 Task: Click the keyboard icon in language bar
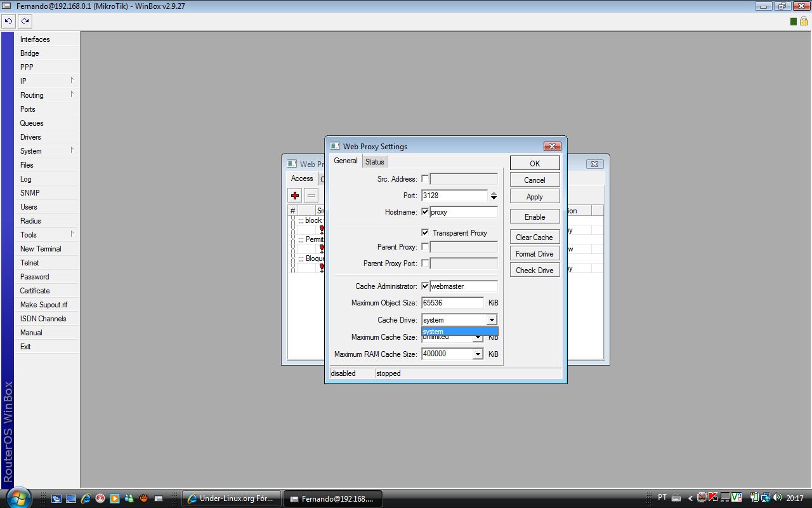tap(676, 498)
